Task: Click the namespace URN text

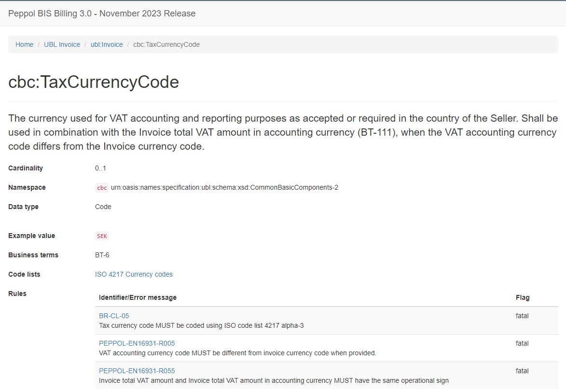Action: pos(224,187)
